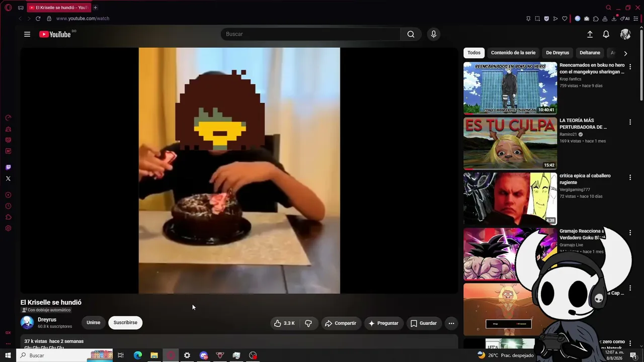Select the De Dreyrus filter chip
This screenshot has height=362, width=644.
coord(557,53)
